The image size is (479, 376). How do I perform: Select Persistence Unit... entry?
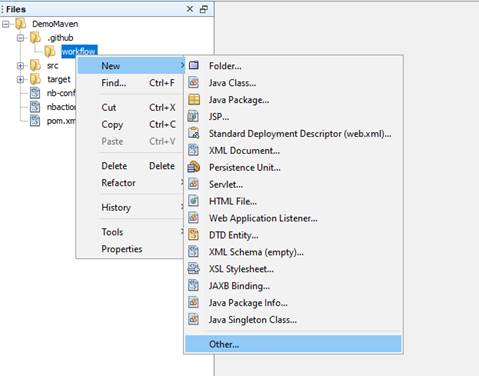point(293,167)
